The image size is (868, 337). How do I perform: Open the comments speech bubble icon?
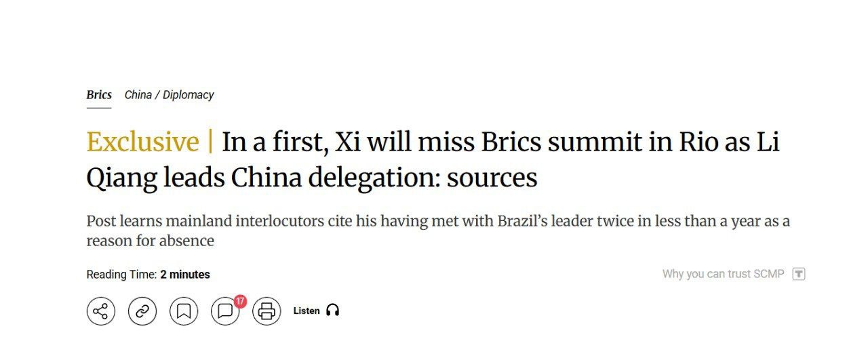point(224,312)
